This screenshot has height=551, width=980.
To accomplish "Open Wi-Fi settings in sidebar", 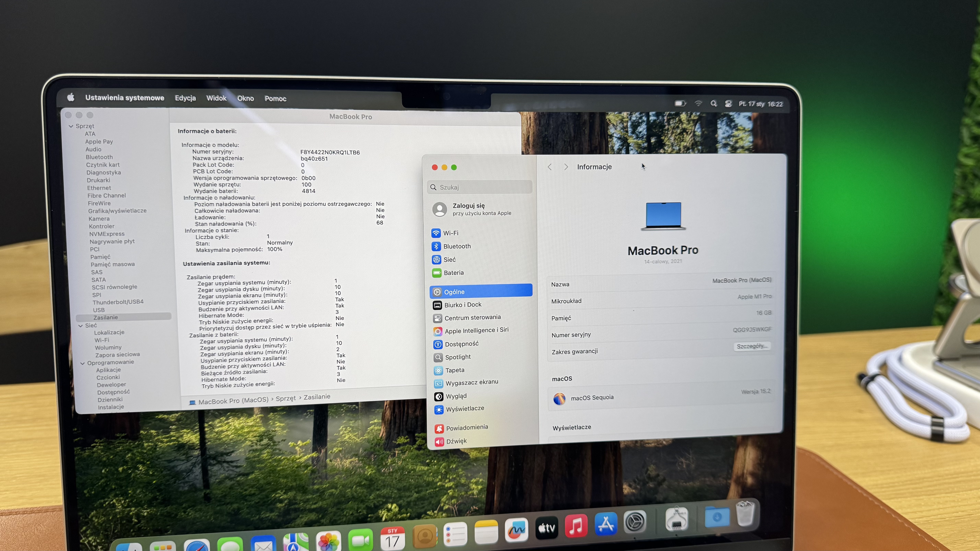I will [x=450, y=233].
